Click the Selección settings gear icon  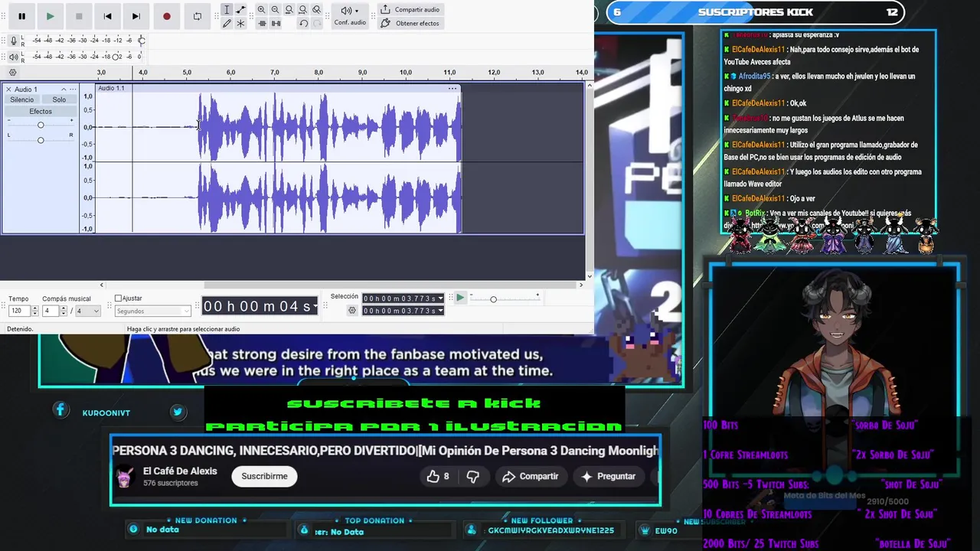tap(352, 311)
